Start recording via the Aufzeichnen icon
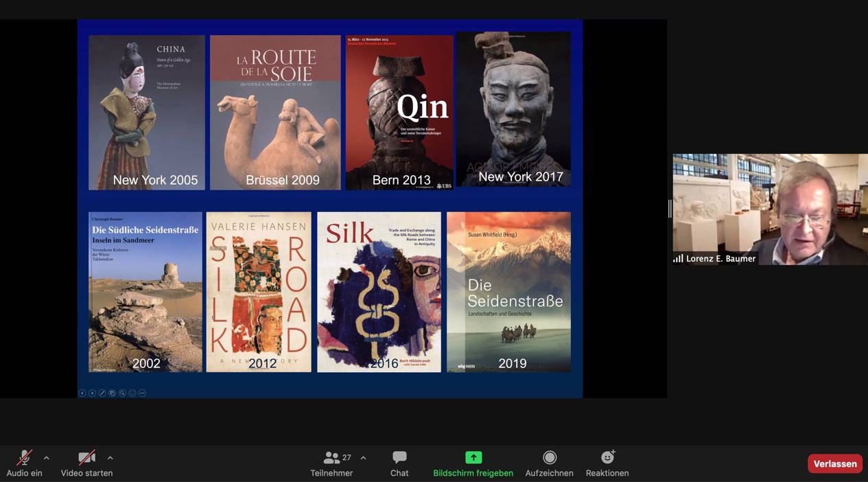868x482 pixels. [549, 457]
